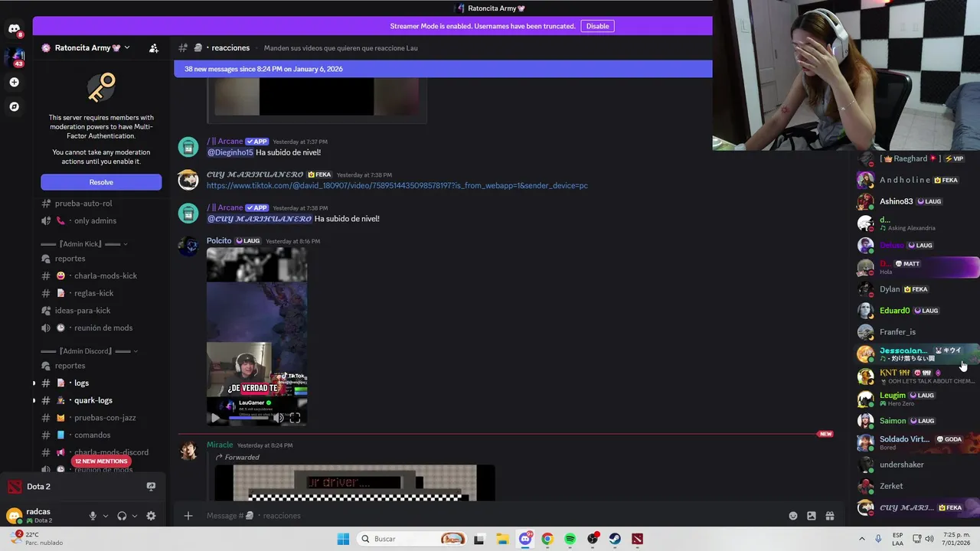Open Windows Start menu

point(343,539)
